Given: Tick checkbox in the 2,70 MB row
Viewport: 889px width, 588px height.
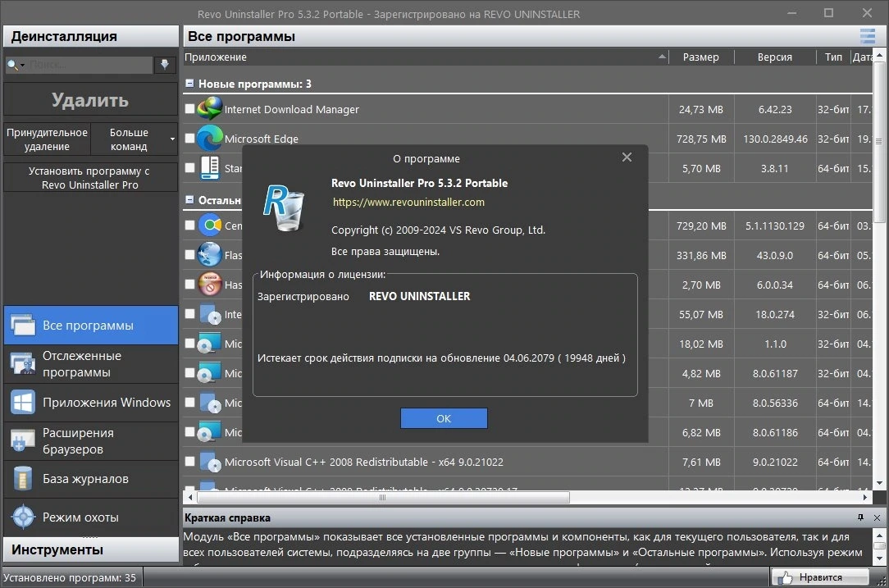Looking at the screenshot, I should click(190, 284).
